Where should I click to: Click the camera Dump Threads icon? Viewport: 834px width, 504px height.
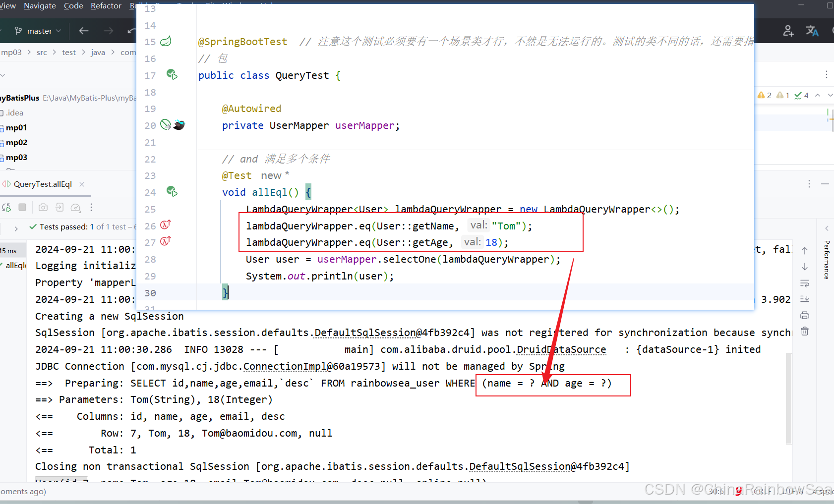pos(43,207)
